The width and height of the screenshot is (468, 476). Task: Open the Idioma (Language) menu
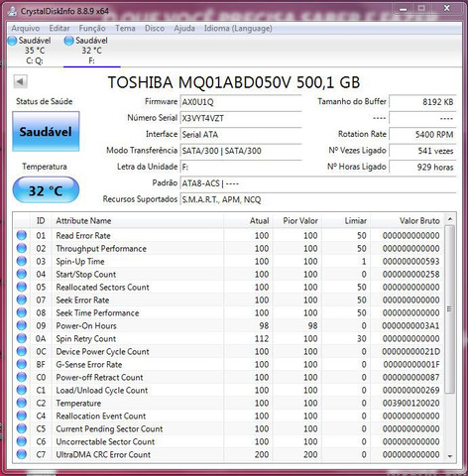point(238,29)
